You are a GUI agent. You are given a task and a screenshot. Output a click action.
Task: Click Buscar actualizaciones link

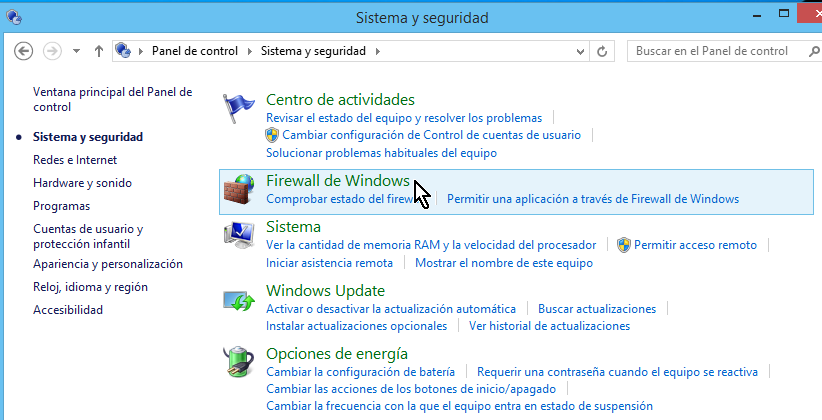pyautogui.click(x=597, y=309)
